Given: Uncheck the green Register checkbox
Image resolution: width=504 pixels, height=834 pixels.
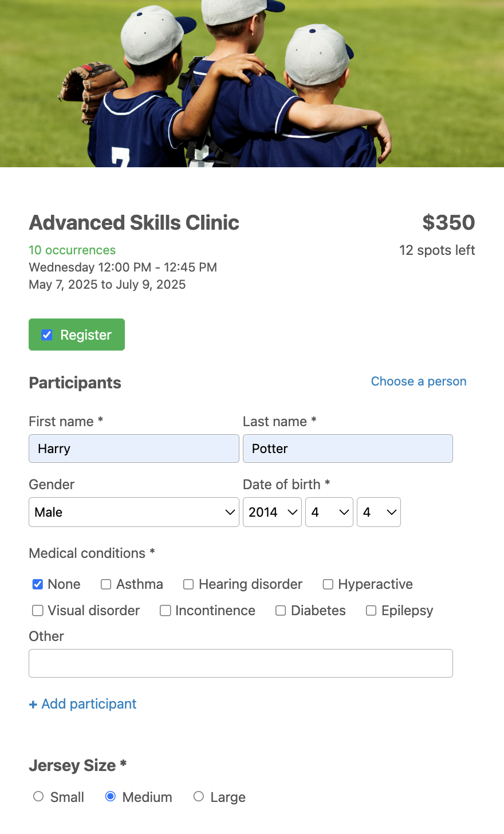Looking at the screenshot, I should point(47,335).
